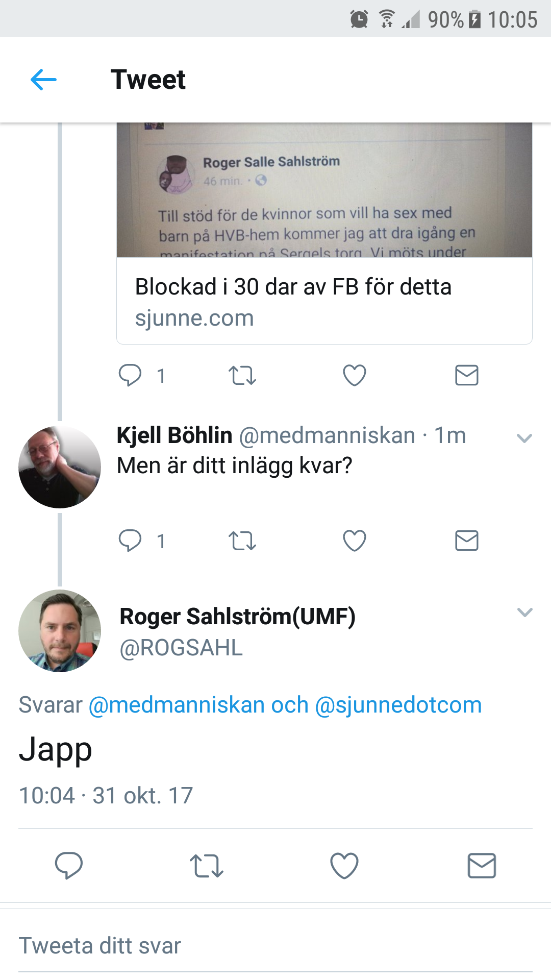Like the sjunne.com link card tweet
The height and width of the screenshot is (980, 551).
pyautogui.click(x=355, y=376)
